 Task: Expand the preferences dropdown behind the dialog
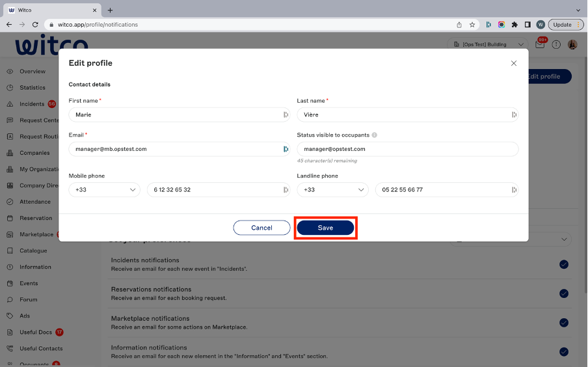(564, 239)
